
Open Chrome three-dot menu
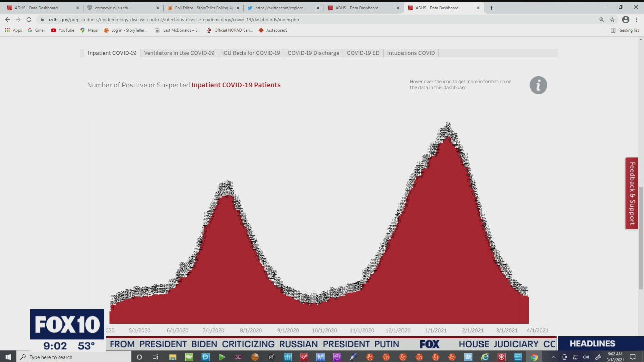coord(636,19)
